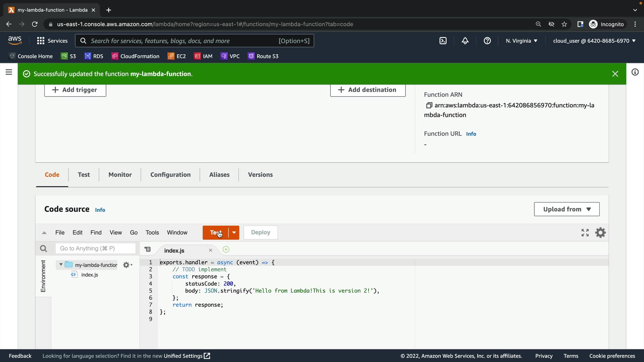Click the Add trigger button

pyautogui.click(x=75, y=90)
